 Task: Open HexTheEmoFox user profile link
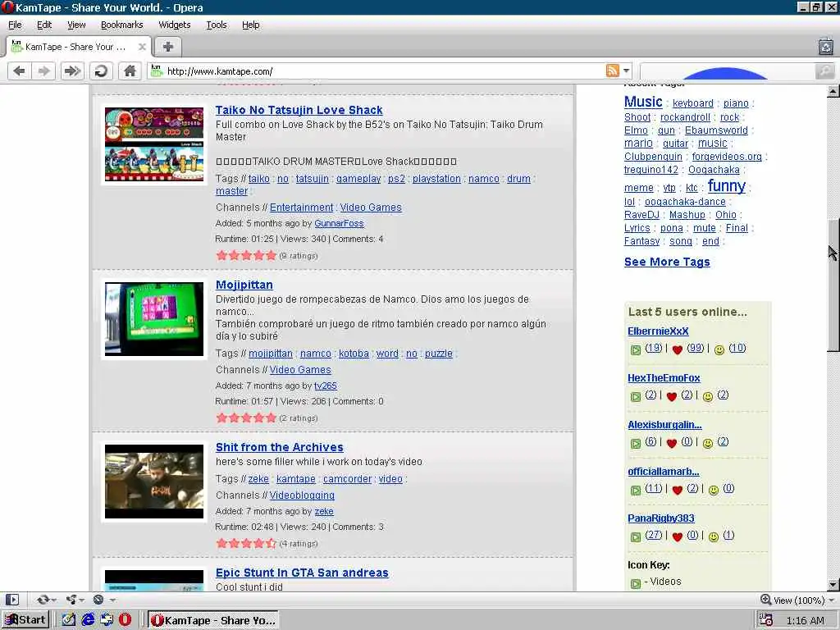(x=664, y=377)
